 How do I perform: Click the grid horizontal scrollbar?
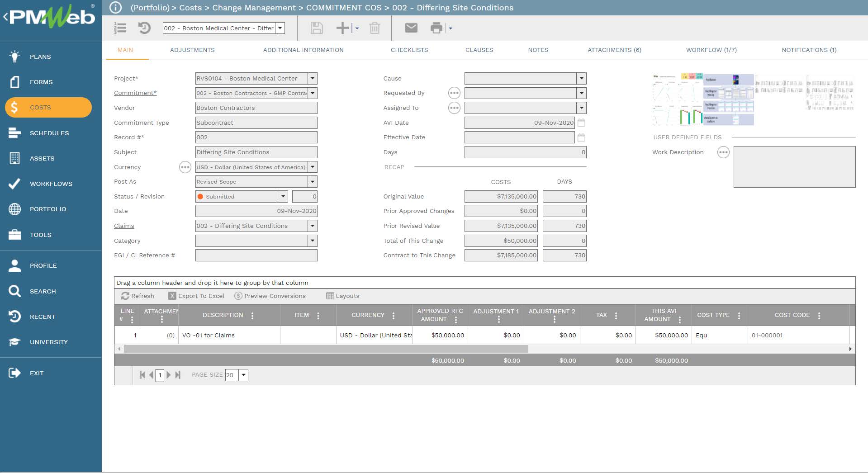(326, 349)
